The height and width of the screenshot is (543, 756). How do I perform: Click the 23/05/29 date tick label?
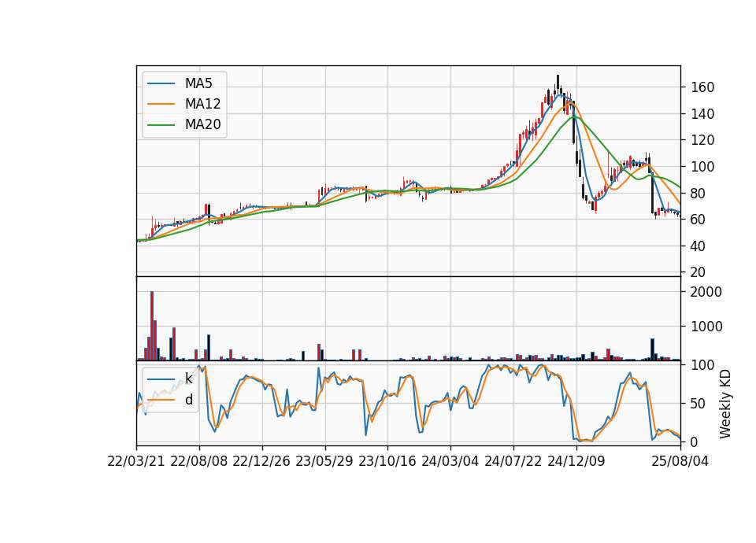tap(324, 461)
